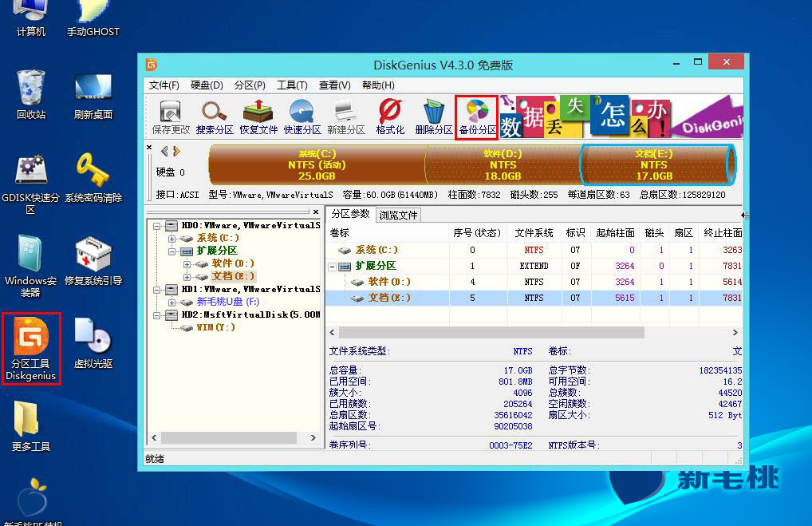Viewport: 812px width, 526px height.
Task: Expand 文档(E:) in the disk tree
Action: (187, 277)
